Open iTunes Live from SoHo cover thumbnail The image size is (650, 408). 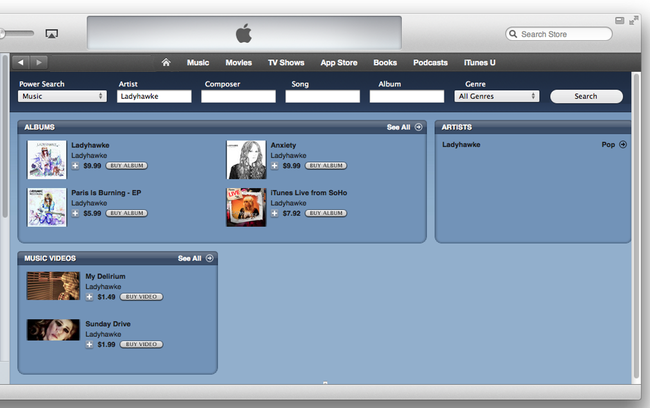[x=246, y=207]
